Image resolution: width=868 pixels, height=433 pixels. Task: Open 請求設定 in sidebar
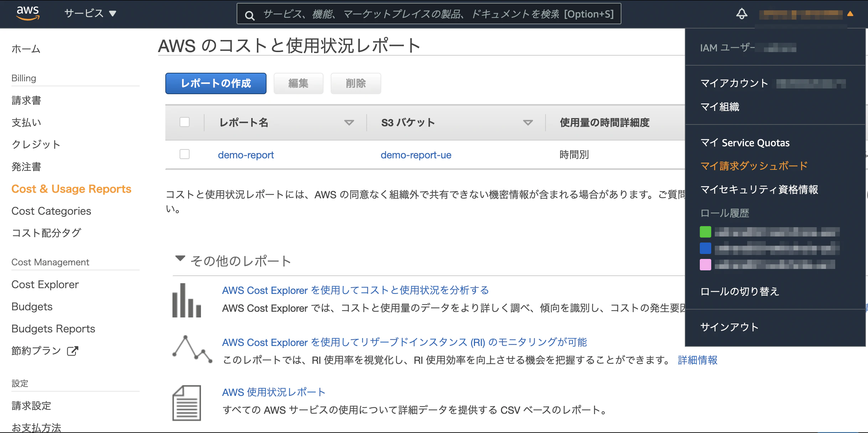tap(31, 406)
